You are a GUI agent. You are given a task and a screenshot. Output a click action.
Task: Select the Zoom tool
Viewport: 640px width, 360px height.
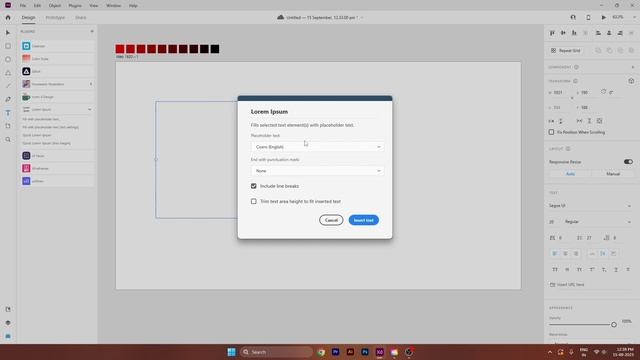(x=8, y=140)
